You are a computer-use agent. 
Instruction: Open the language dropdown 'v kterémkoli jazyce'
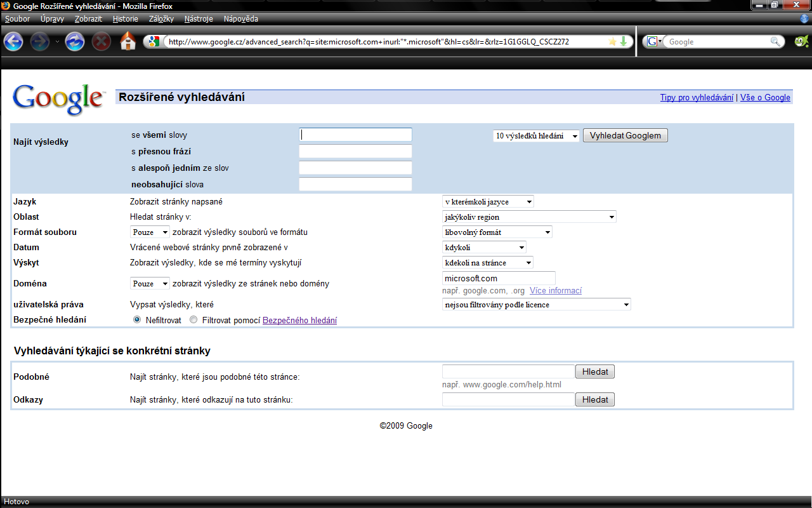[488, 202]
